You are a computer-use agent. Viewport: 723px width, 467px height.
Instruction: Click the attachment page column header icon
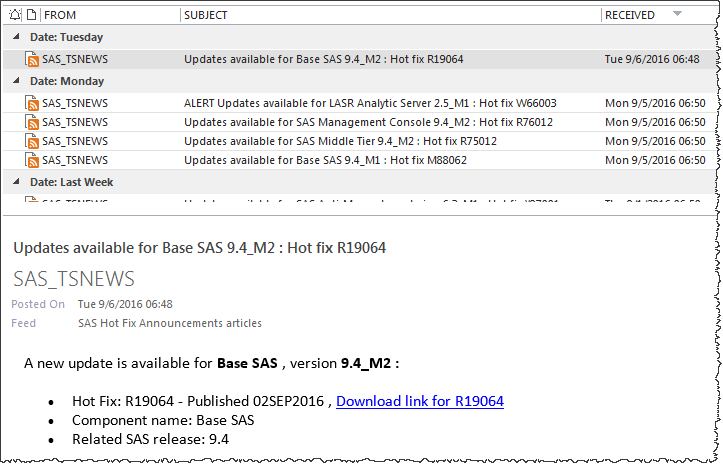(x=31, y=15)
